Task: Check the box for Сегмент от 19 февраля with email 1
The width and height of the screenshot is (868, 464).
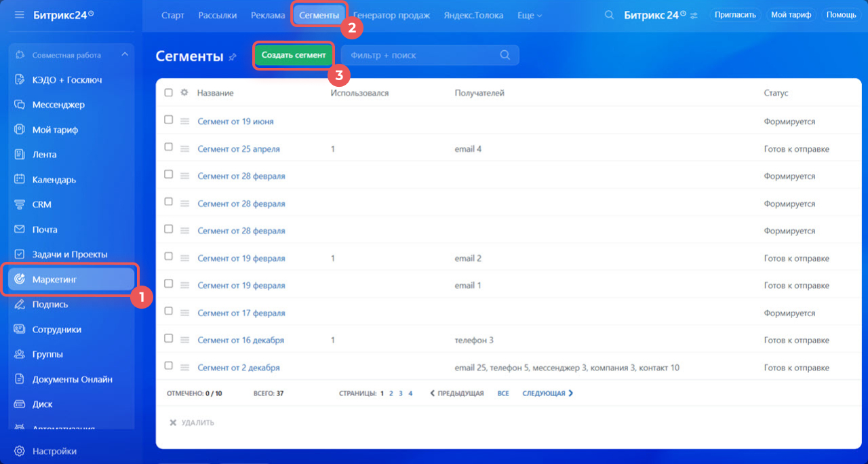Action: [x=169, y=284]
